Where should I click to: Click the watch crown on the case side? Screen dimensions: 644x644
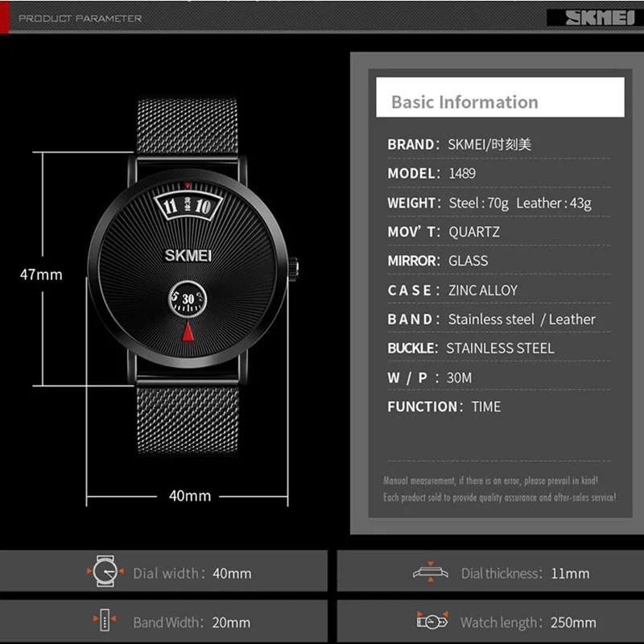293,269
